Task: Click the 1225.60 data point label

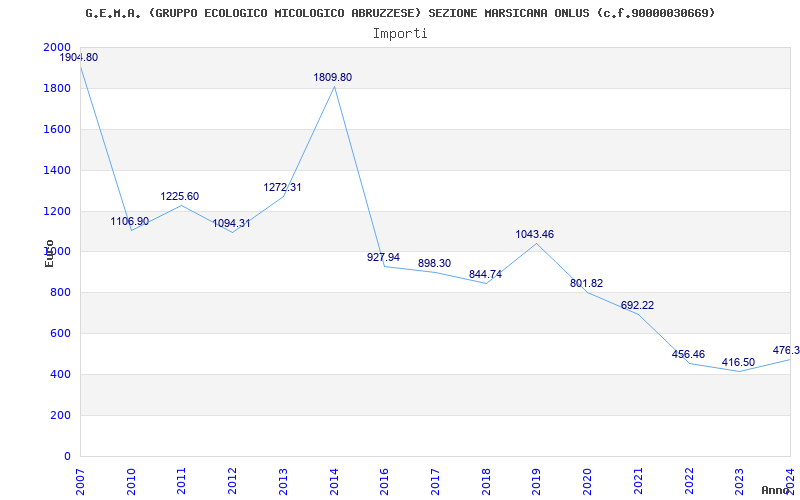Action: 180,196
